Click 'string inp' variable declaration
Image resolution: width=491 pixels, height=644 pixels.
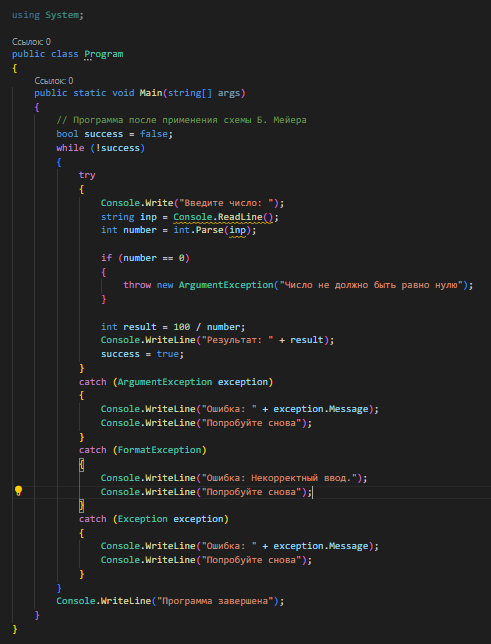[x=129, y=217]
